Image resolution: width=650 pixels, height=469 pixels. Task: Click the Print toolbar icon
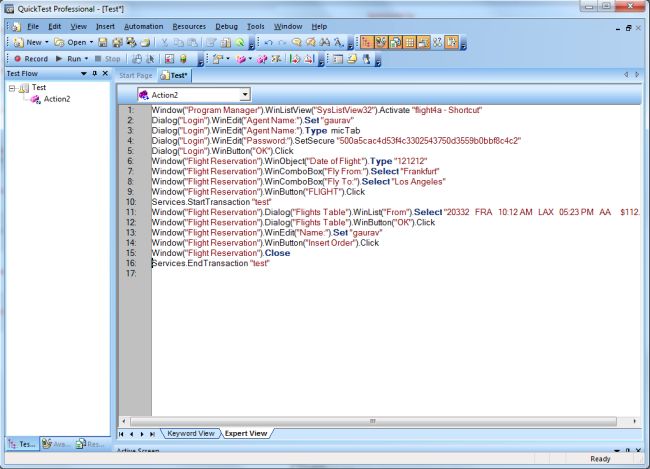tap(146, 42)
